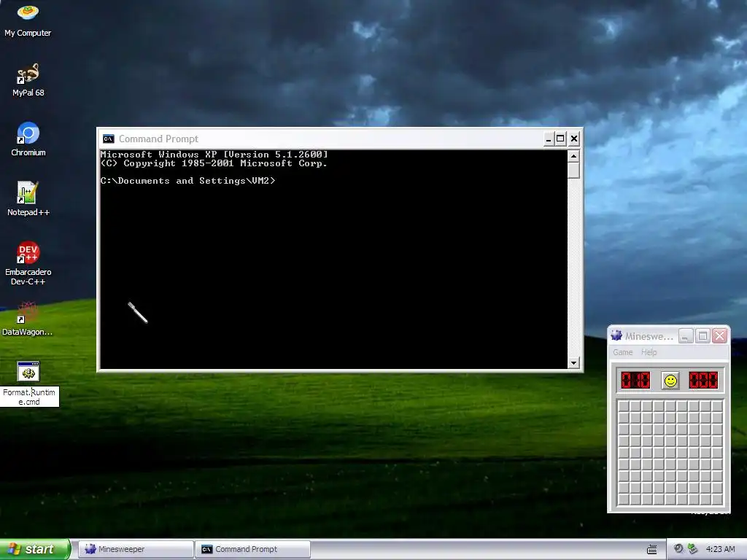Reveal the bottom-right Minesweeper grid cell

coord(718,499)
